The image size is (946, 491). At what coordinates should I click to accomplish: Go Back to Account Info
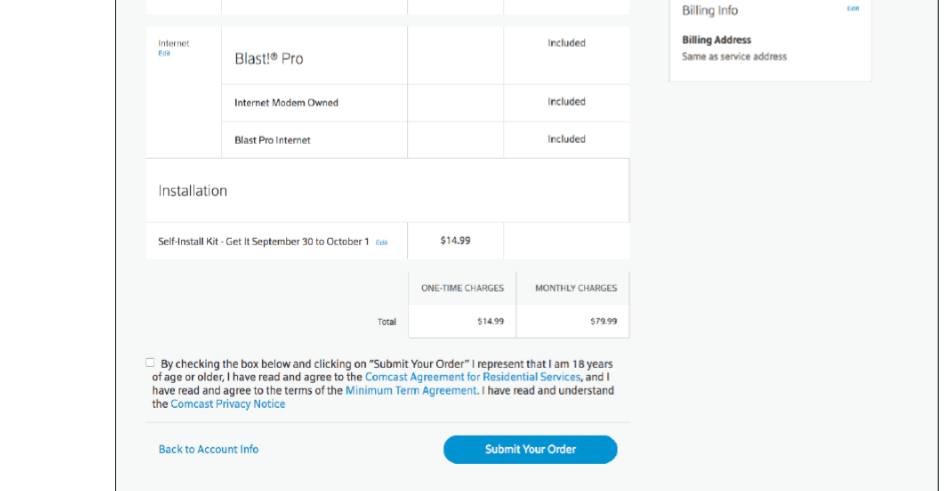point(208,449)
